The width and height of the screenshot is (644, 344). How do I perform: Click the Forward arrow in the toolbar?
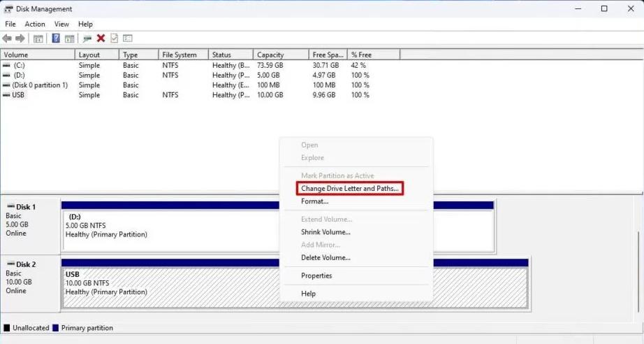pyautogui.click(x=20, y=38)
